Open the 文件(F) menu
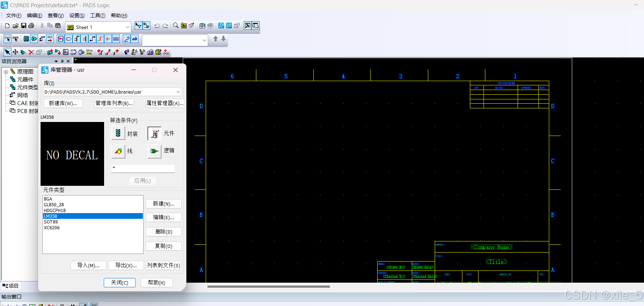This screenshot has height=306, width=644. (14, 15)
